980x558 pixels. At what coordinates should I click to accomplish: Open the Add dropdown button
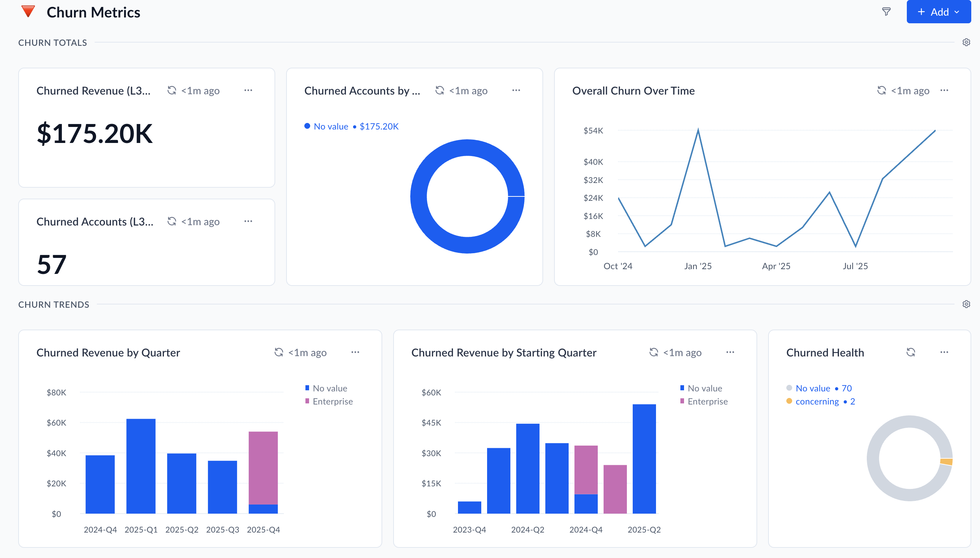click(x=938, y=12)
